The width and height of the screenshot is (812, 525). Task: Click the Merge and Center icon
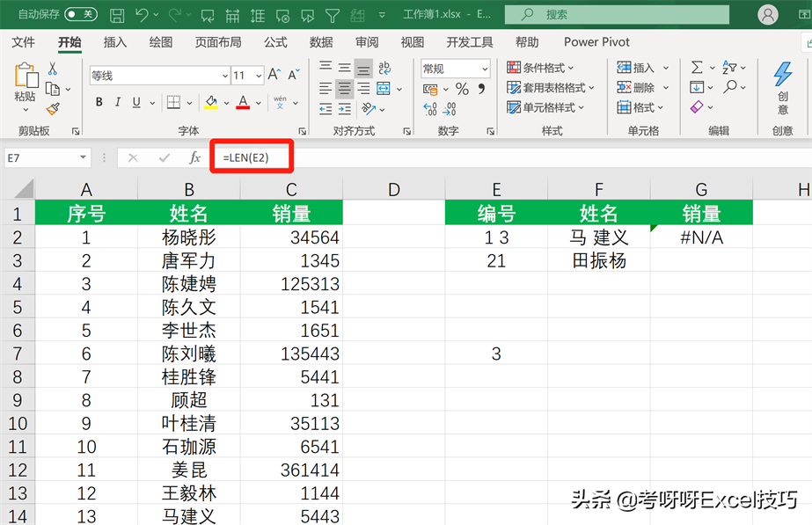pyautogui.click(x=384, y=89)
